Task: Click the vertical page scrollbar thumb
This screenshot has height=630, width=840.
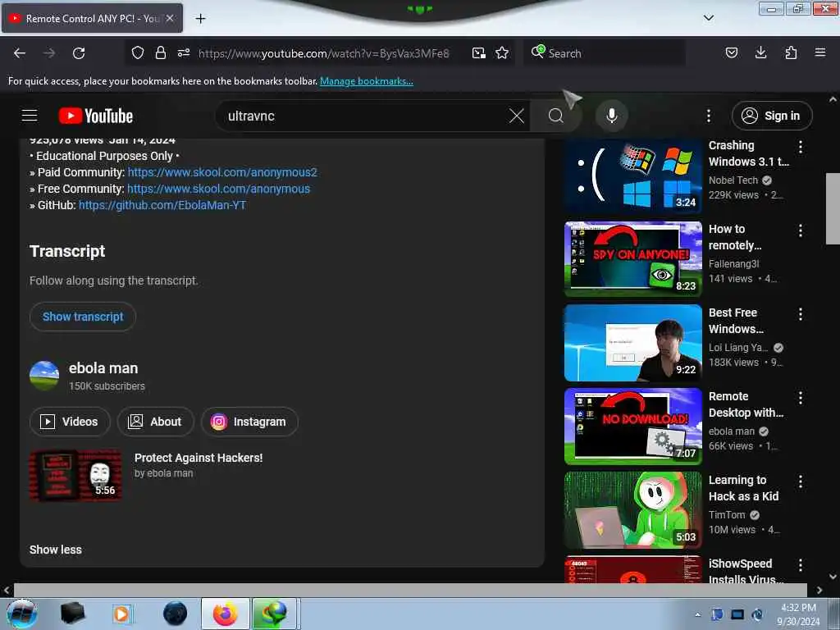Action: (x=833, y=208)
